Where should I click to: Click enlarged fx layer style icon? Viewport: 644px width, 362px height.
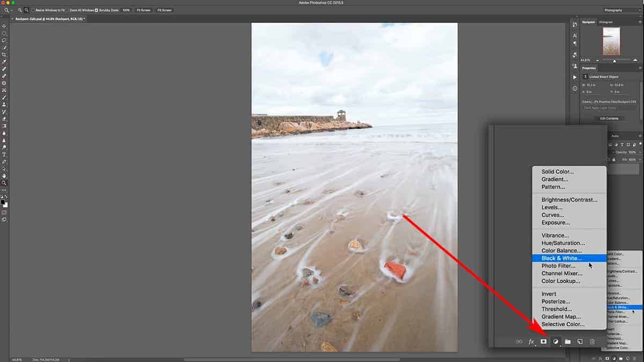(532, 341)
